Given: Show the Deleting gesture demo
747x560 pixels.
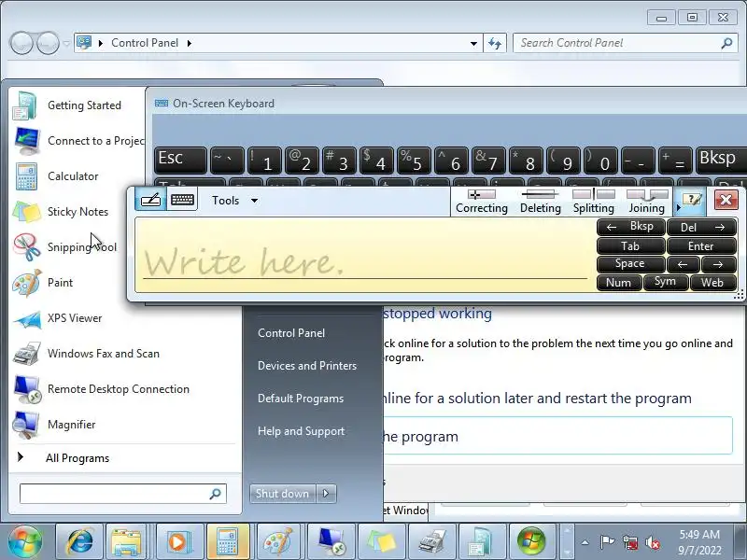Looking at the screenshot, I should [x=540, y=202].
